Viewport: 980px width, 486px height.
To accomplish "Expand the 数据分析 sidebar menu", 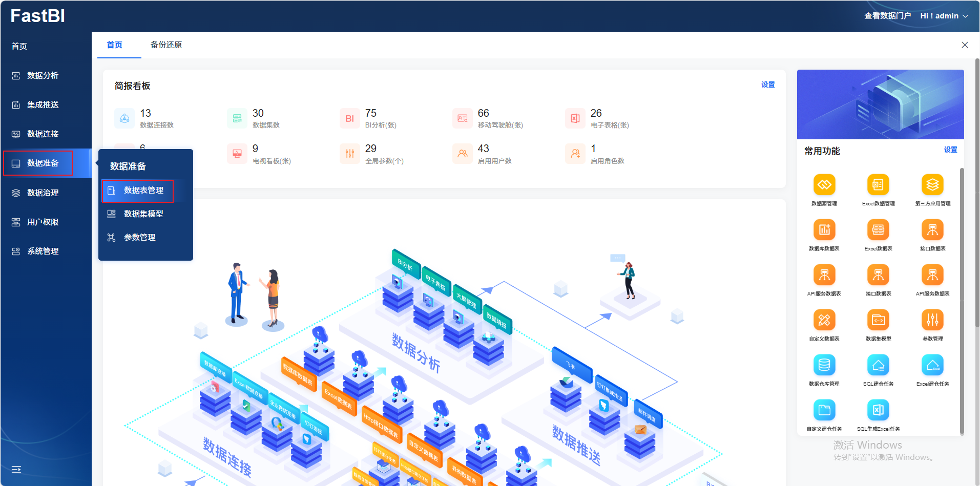I will (x=43, y=75).
